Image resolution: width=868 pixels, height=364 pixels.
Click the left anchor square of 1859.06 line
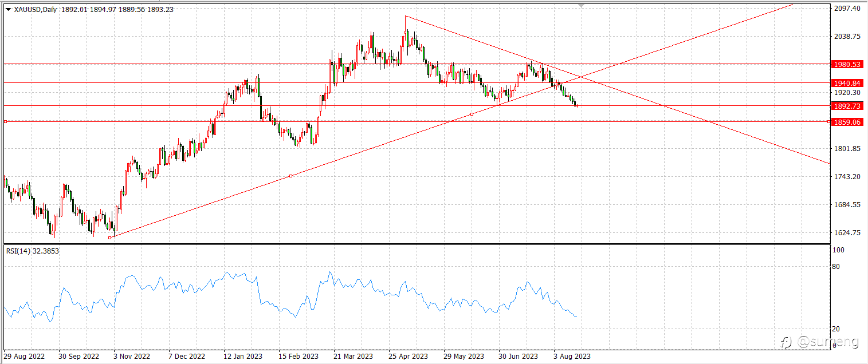click(x=5, y=121)
